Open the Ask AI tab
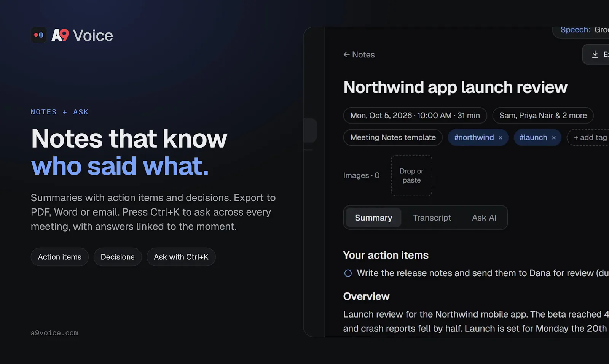609x364 pixels. point(484,218)
